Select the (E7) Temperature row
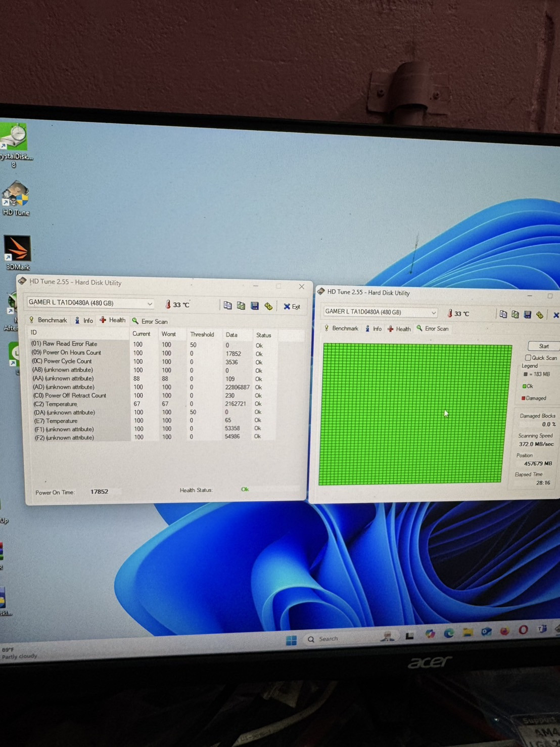Screen dimensions: 560x747 tap(153, 421)
